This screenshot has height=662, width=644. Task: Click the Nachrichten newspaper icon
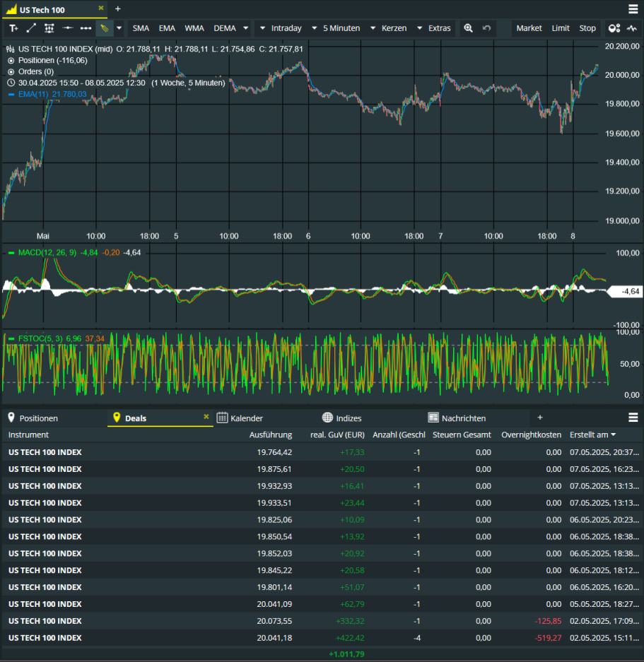click(x=433, y=418)
